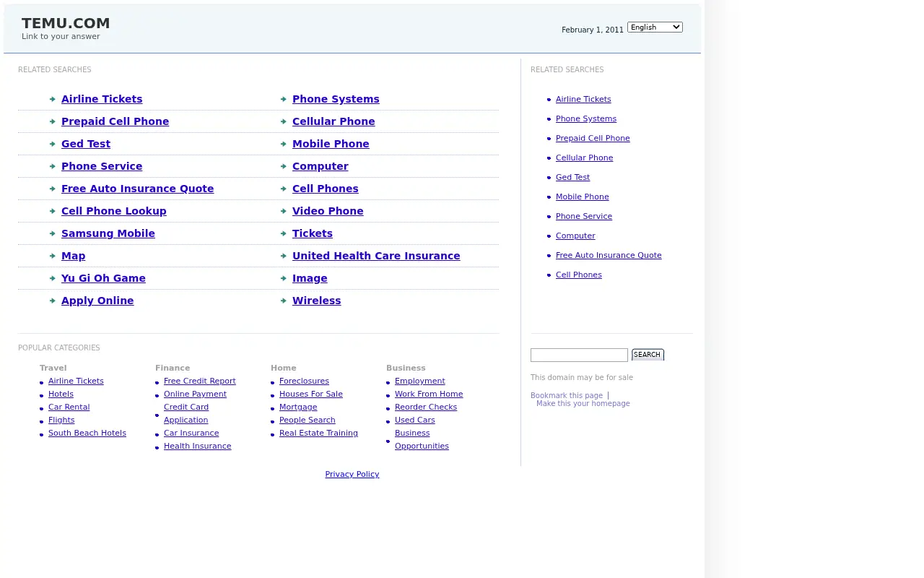
Task: Follow the Real Estate Training link
Action: pyautogui.click(x=318, y=433)
